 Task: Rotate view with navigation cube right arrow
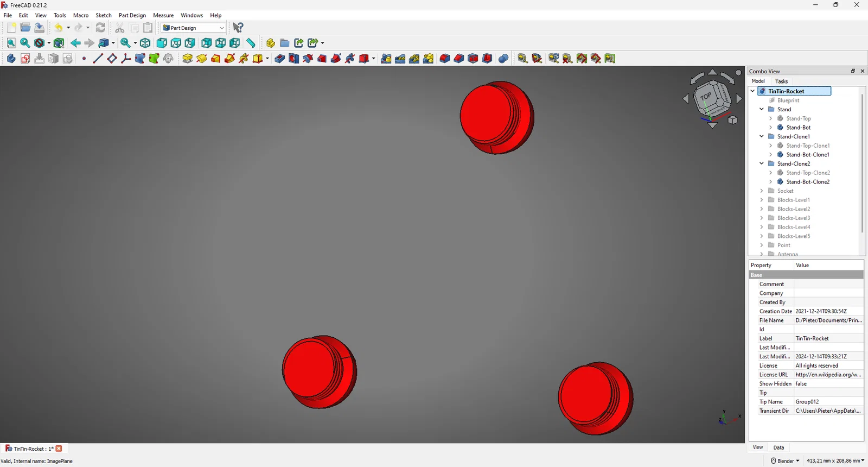point(739,99)
